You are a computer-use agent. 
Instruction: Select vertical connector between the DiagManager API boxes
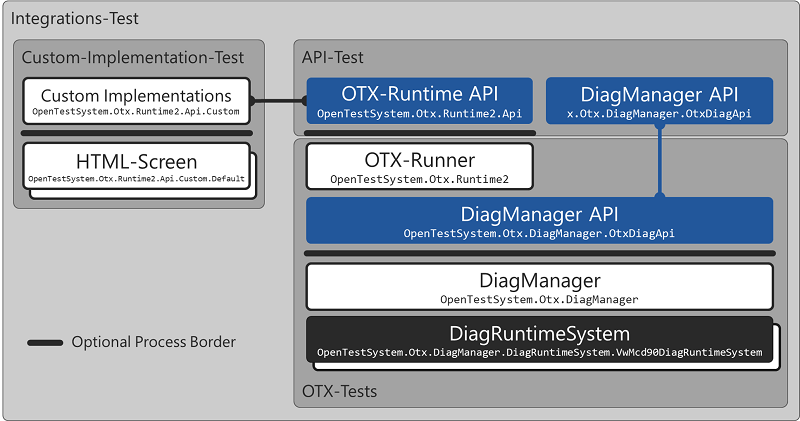pos(659,162)
